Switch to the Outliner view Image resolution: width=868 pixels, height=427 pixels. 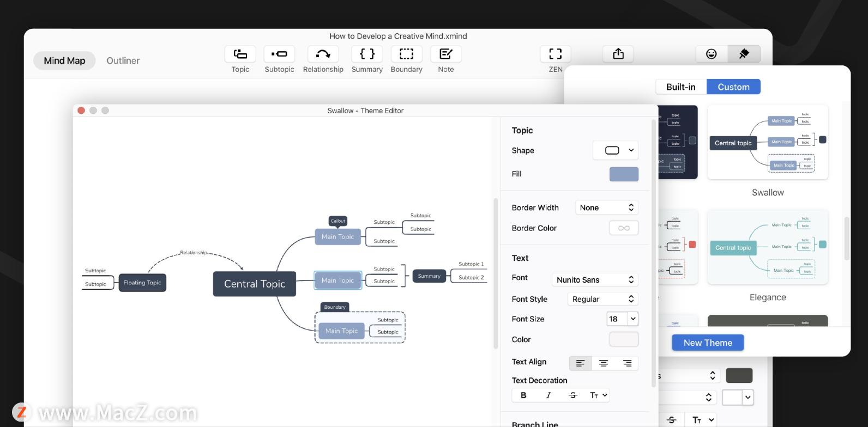(x=123, y=60)
